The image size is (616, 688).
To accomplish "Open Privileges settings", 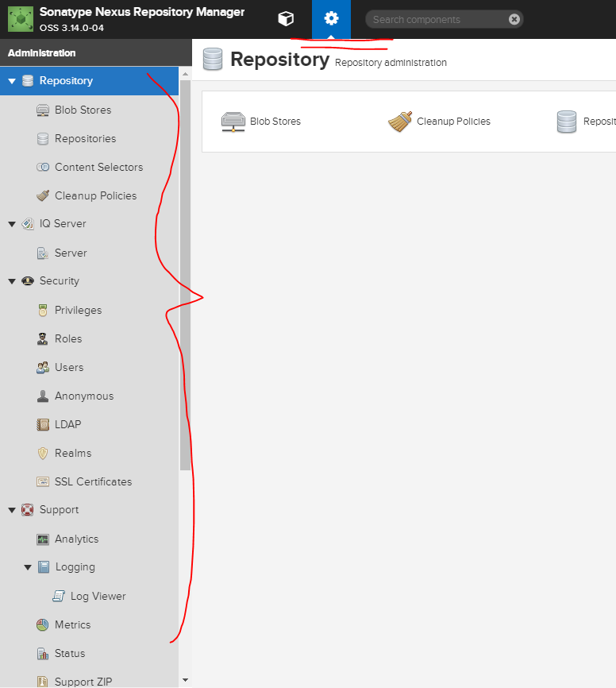I will tap(78, 310).
